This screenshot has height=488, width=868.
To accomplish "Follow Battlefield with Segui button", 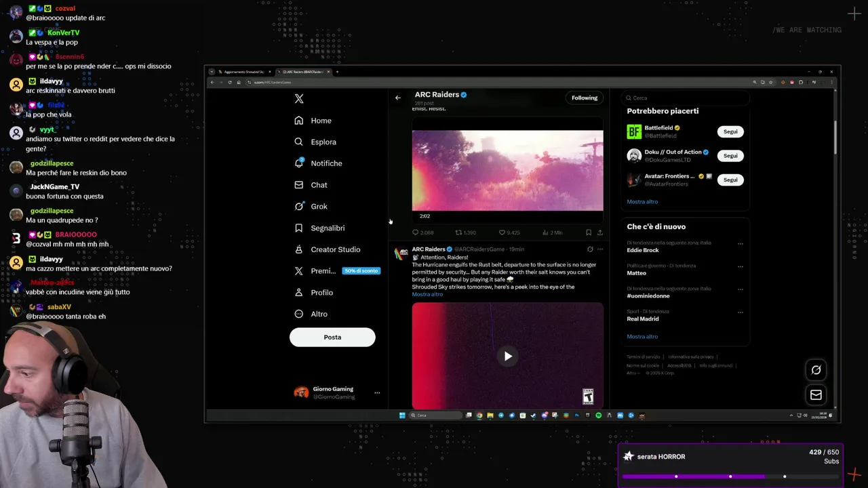I will pyautogui.click(x=730, y=131).
